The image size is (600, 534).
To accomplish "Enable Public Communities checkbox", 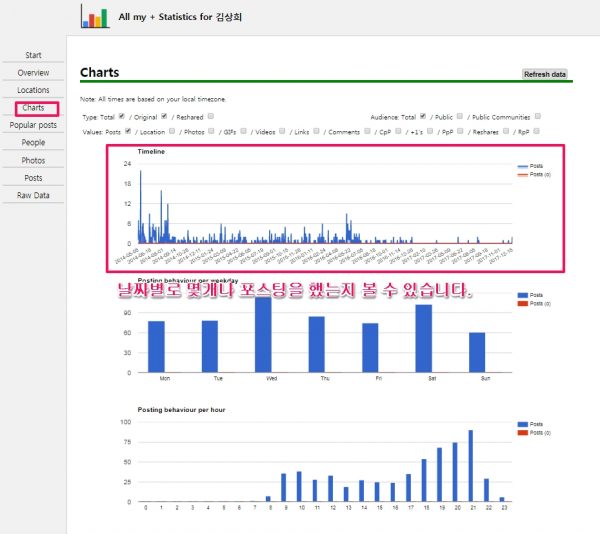I will coord(538,116).
